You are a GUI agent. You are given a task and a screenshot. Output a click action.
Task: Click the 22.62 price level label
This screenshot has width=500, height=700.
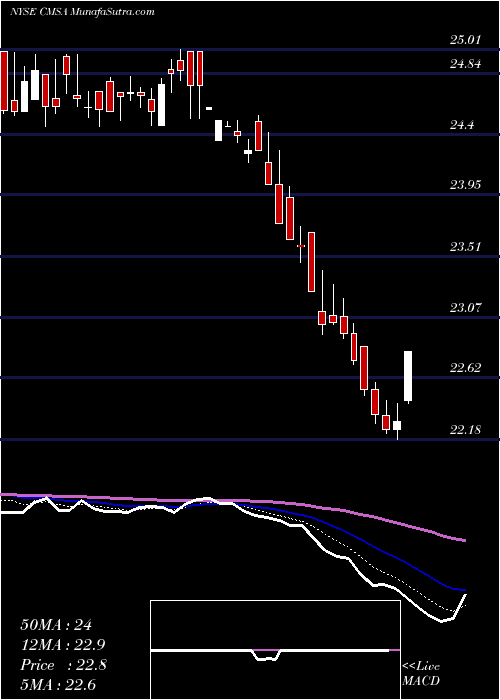pos(465,368)
